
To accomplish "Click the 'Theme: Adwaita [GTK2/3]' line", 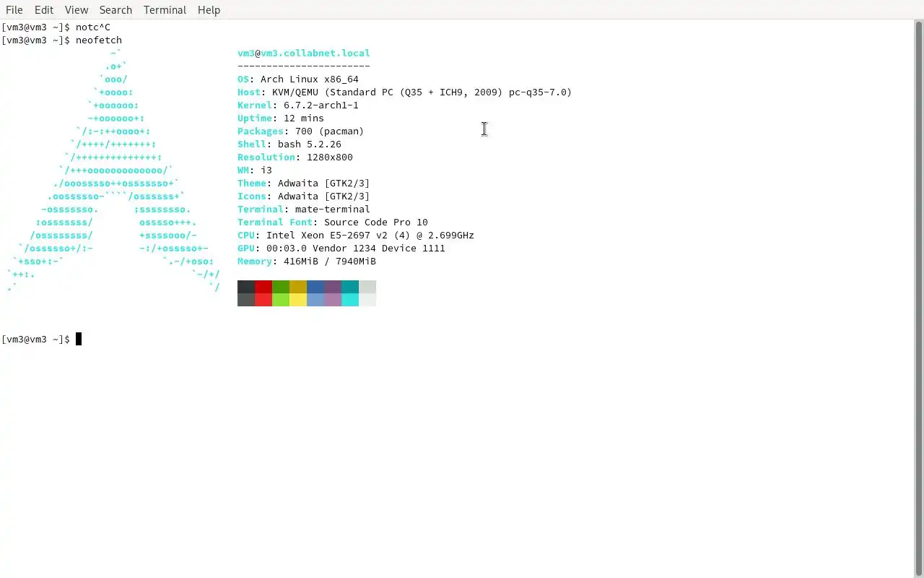I will (304, 183).
